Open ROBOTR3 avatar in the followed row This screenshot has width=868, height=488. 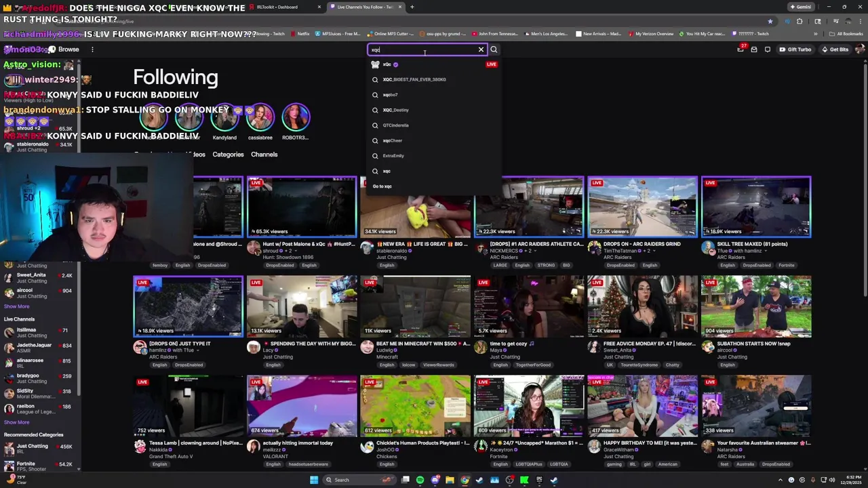(x=295, y=118)
